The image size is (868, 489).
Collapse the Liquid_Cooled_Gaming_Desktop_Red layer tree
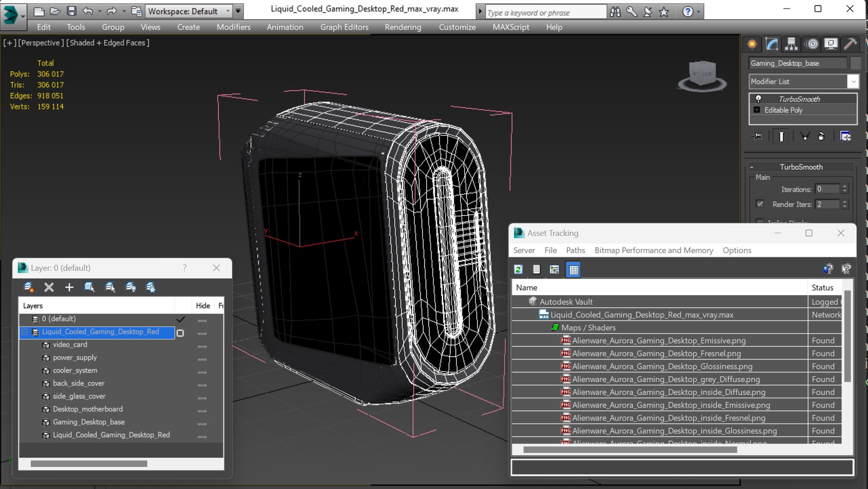(x=24, y=332)
